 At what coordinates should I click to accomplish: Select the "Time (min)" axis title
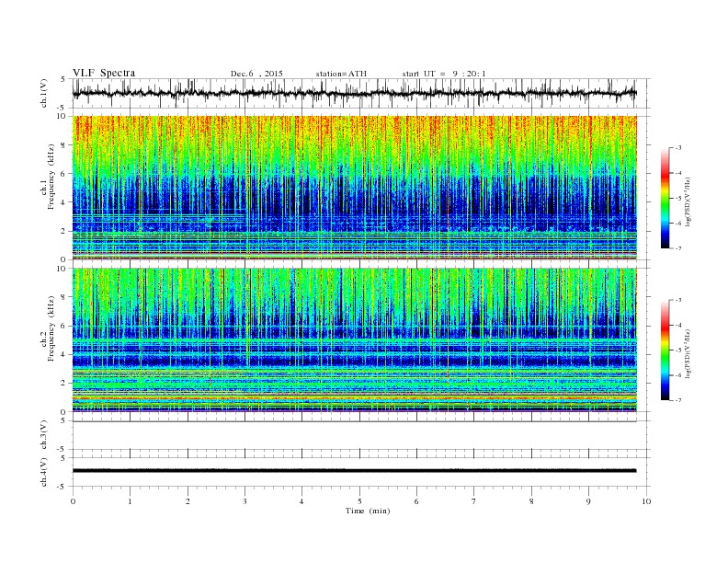coord(368,511)
